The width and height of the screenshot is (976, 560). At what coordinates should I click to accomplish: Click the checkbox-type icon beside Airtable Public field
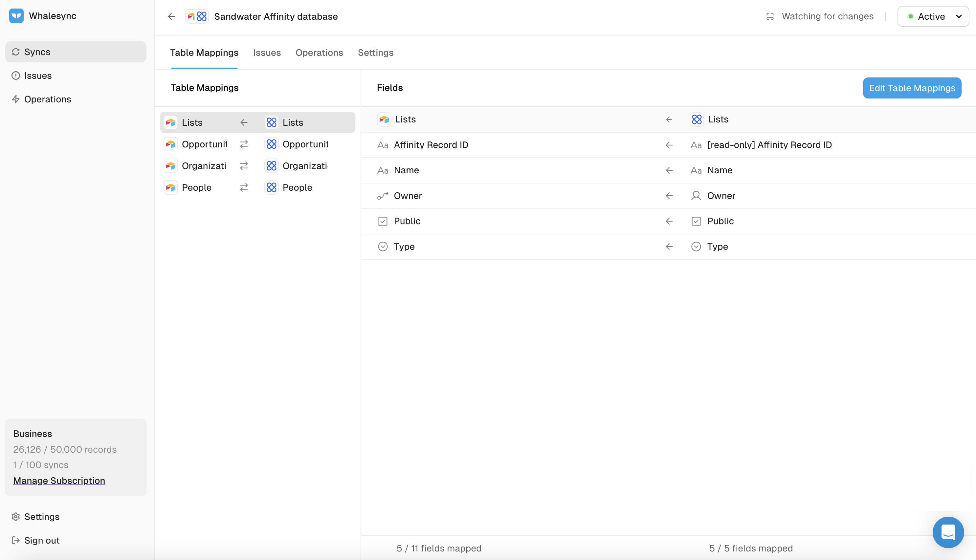[x=383, y=221]
